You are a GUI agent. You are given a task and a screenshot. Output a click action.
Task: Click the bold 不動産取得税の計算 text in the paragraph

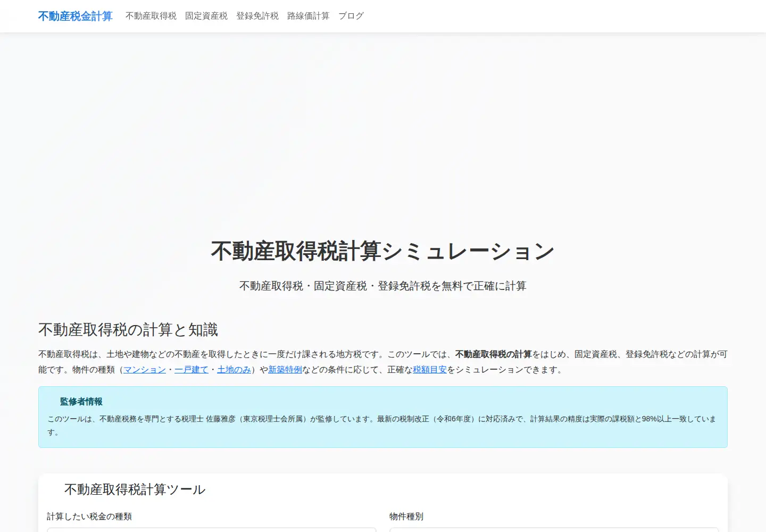(x=494, y=354)
